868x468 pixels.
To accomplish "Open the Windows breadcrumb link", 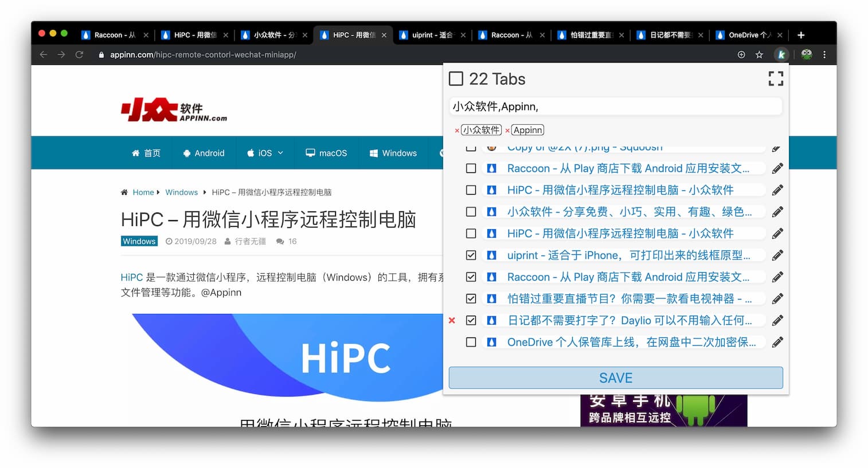I will pyautogui.click(x=181, y=192).
